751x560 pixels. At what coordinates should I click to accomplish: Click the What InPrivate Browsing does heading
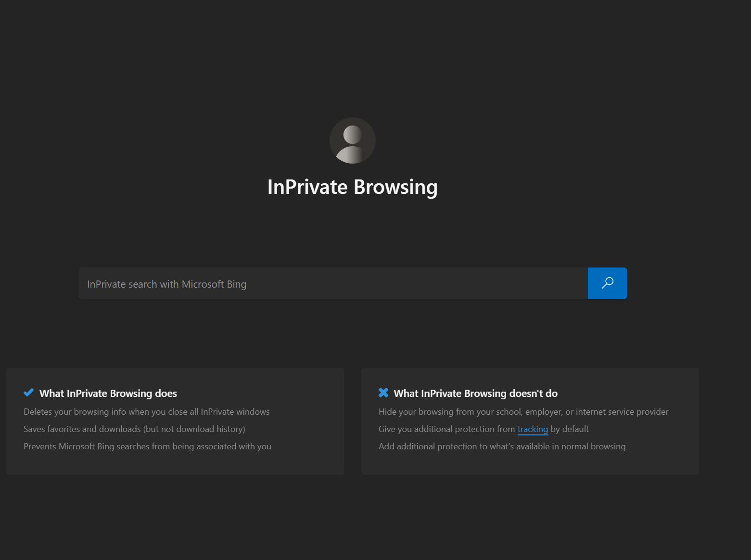click(108, 394)
